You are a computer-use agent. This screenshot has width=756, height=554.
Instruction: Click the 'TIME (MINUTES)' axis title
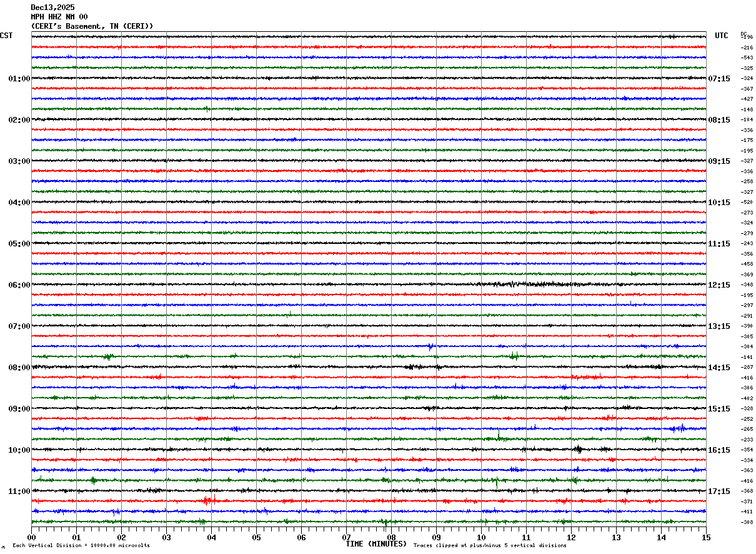[x=376, y=544]
